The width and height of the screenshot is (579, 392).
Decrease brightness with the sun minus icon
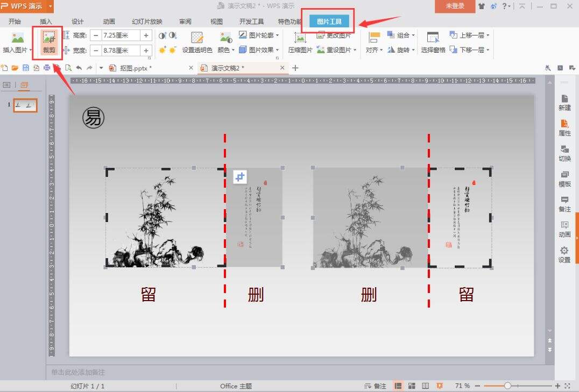click(x=172, y=50)
